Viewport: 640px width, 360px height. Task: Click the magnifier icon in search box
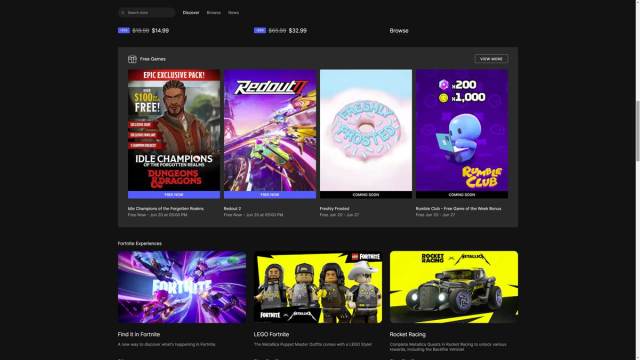tap(123, 13)
